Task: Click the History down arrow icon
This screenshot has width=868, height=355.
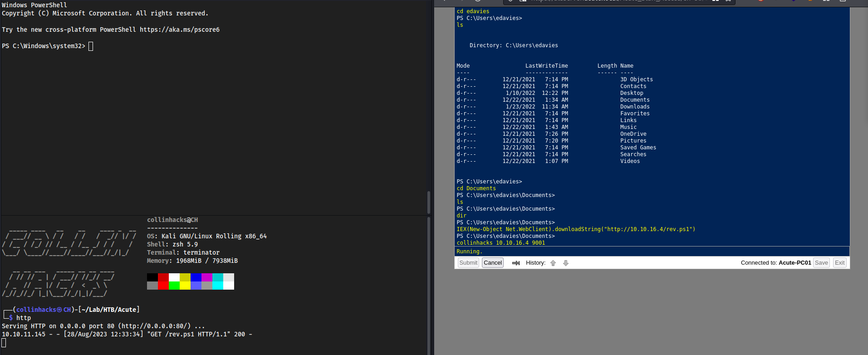Action: click(x=566, y=263)
